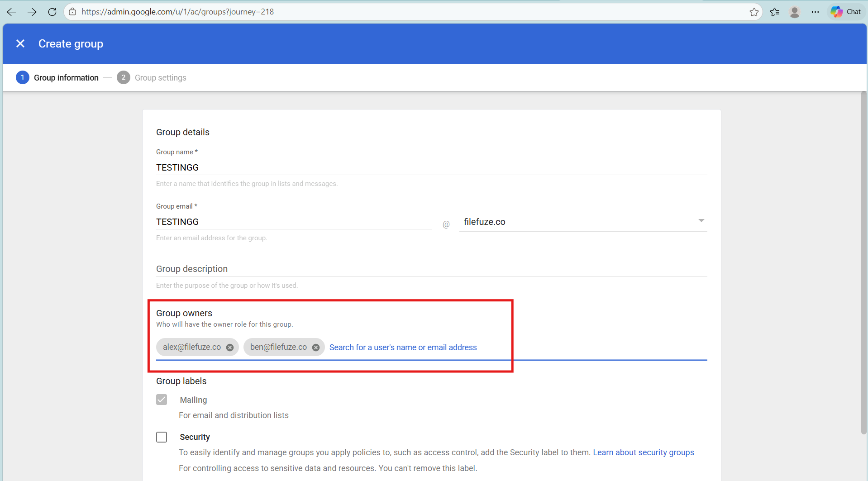This screenshot has width=868, height=481.
Task: Reload the page with the refresh icon
Action: pyautogui.click(x=52, y=12)
